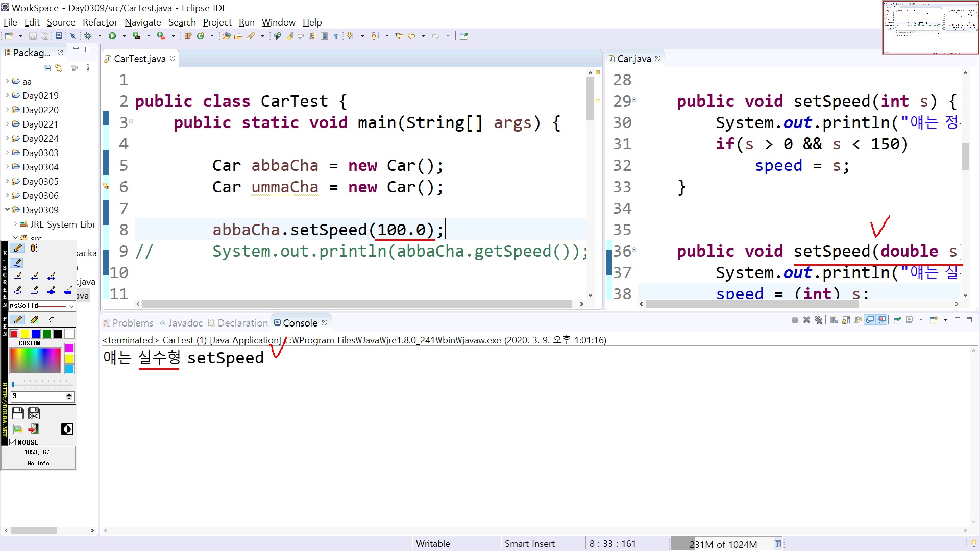
Task: Pick the blue pen color swatch
Action: point(36,334)
